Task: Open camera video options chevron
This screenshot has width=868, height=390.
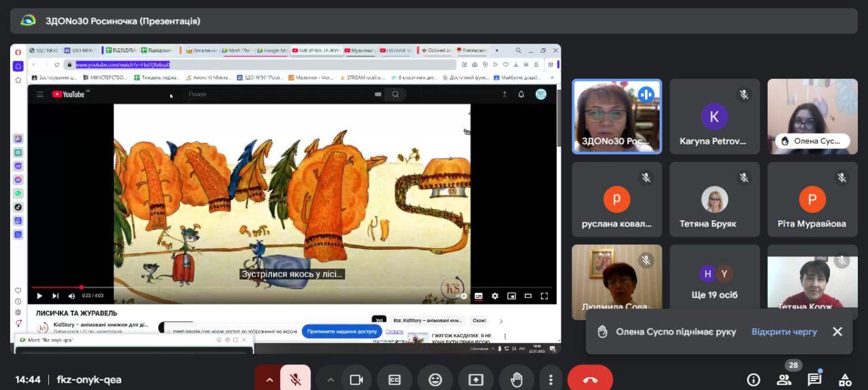Action: pos(331,380)
